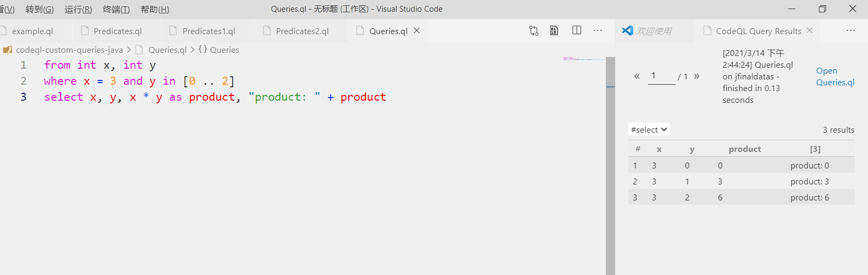This screenshot has width=868, height=275.
Task: Click codeql-custom-queries-java breadcrumb
Action: point(69,50)
